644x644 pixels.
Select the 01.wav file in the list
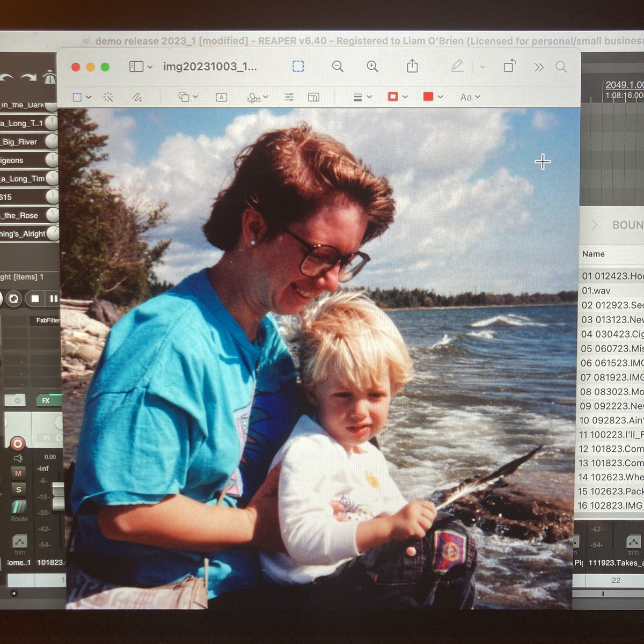tap(596, 291)
